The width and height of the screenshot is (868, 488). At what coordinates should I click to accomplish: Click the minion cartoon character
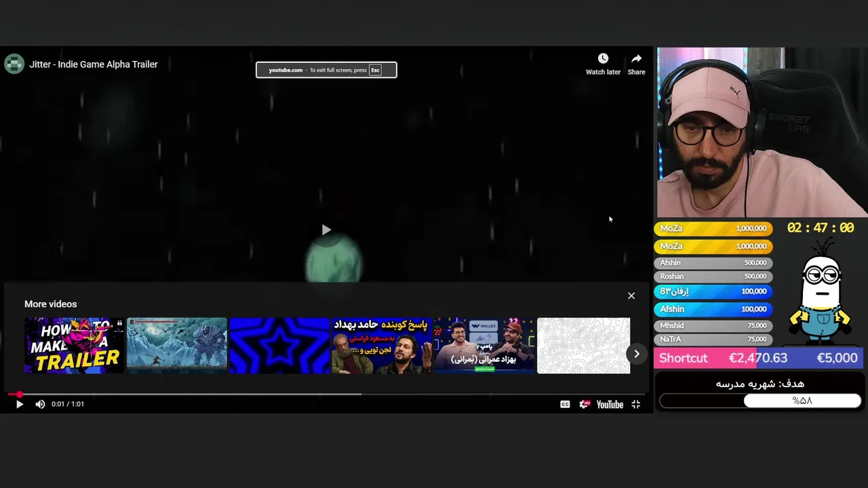click(821, 293)
